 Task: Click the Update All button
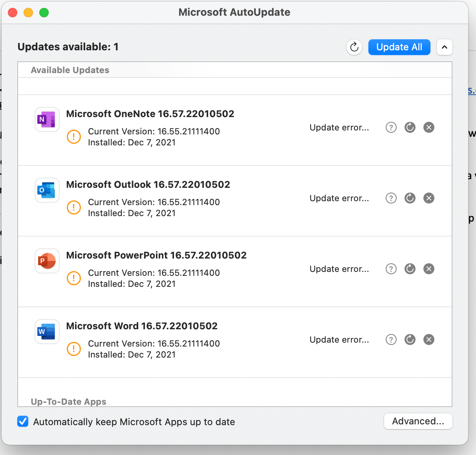pyautogui.click(x=399, y=47)
